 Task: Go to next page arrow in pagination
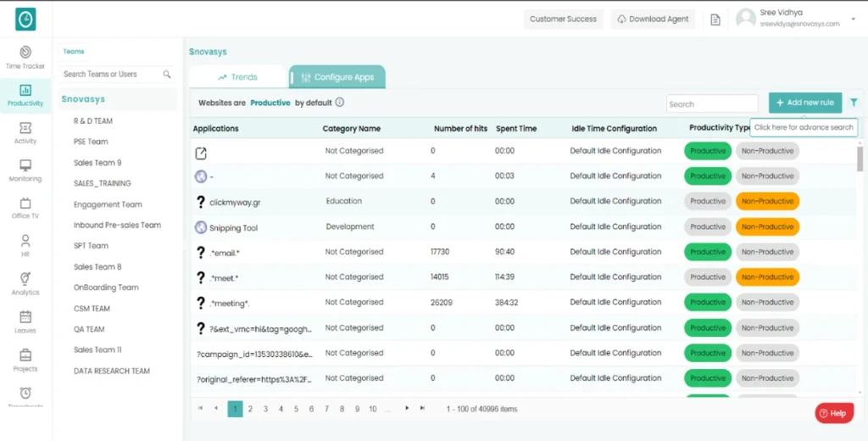point(407,408)
